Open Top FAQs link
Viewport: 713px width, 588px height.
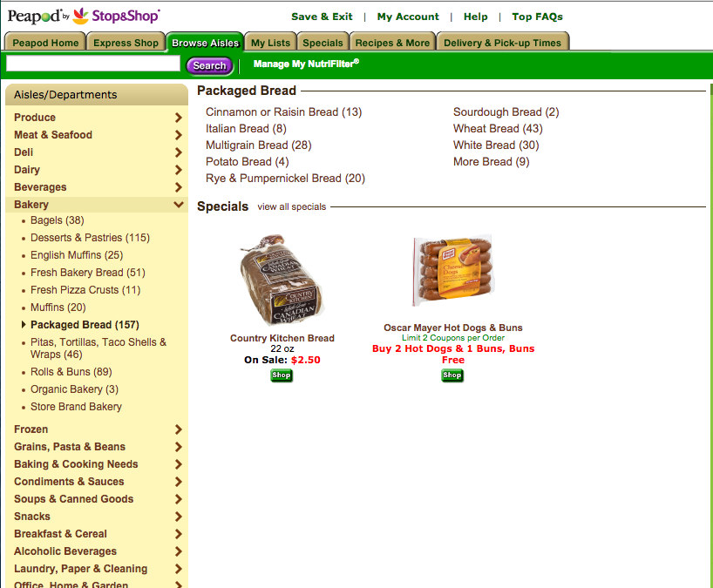(x=537, y=17)
